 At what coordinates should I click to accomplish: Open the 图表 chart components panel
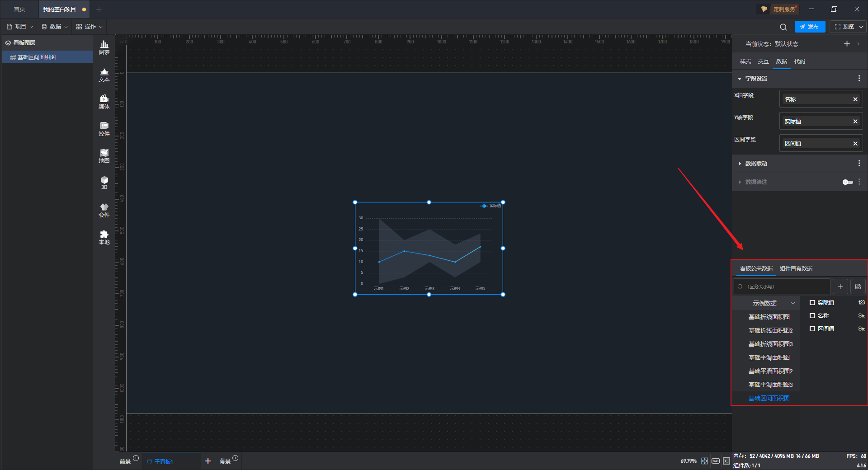104,47
